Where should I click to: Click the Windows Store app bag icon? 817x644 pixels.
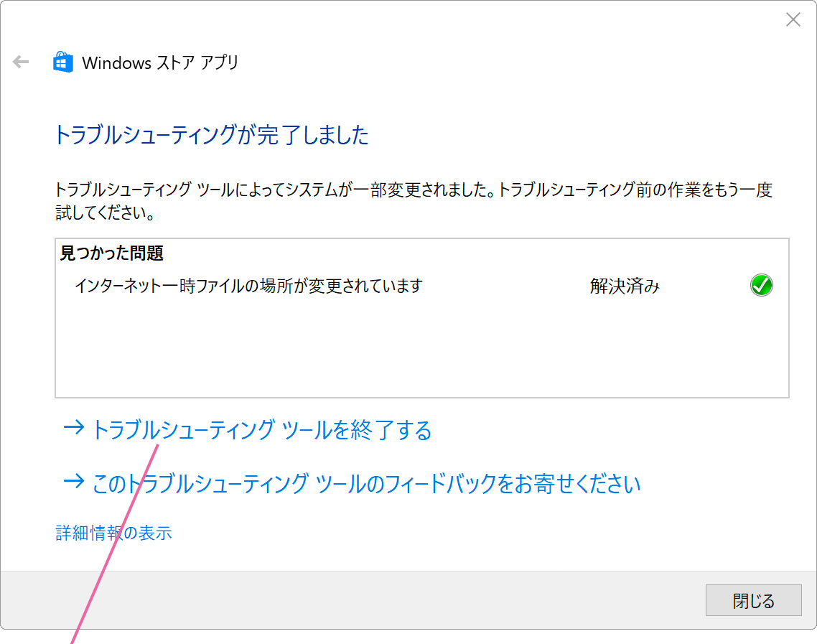(62, 62)
